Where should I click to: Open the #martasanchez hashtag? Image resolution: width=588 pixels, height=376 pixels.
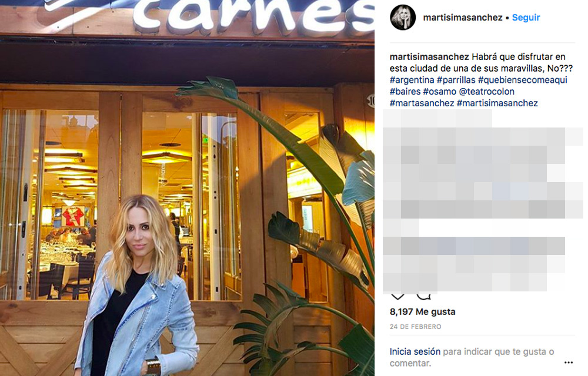[x=422, y=103]
